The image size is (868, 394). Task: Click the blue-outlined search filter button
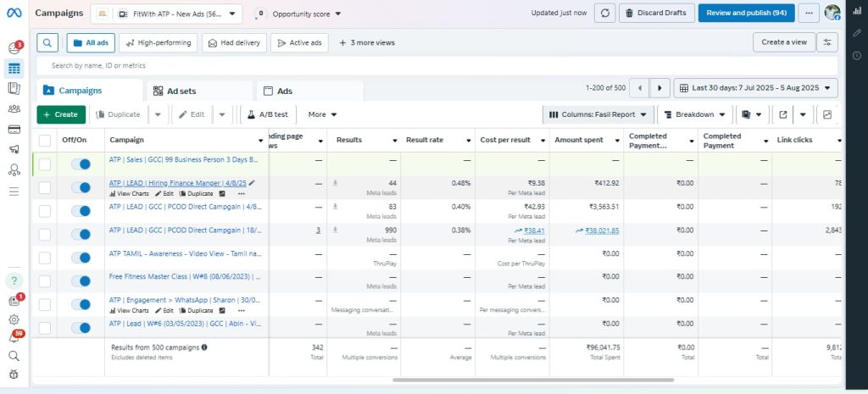click(x=47, y=42)
